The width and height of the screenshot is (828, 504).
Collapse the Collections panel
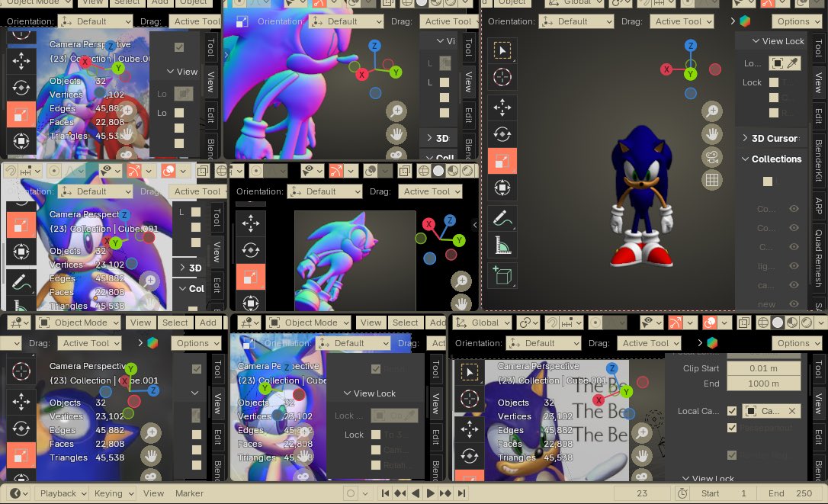(x=772, y=159)
